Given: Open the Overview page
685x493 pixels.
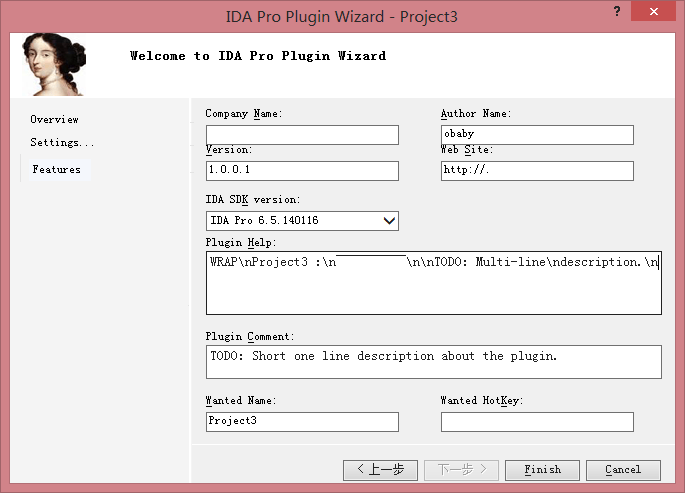Looking at the screenshot, I should pos(54,119).
